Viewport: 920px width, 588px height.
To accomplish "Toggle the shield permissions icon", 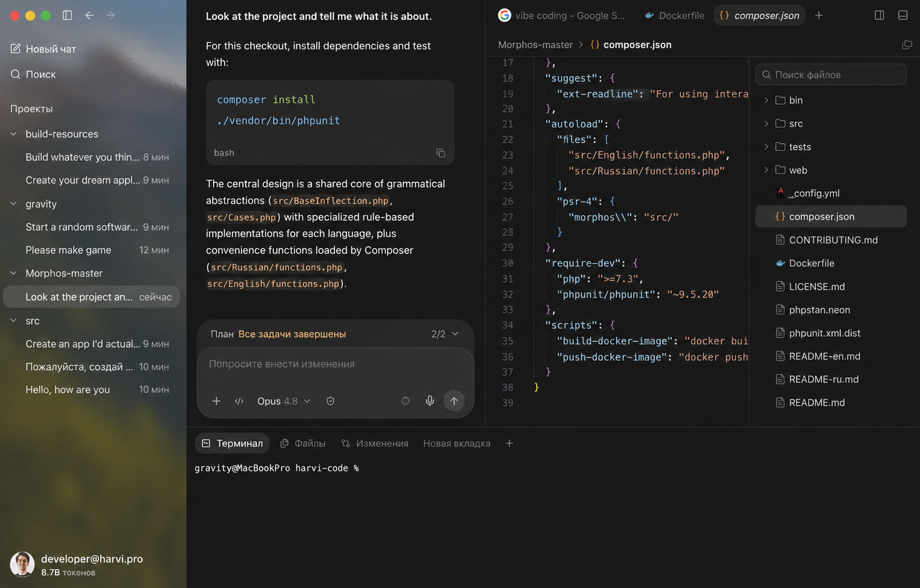I will tap(330, 401).
